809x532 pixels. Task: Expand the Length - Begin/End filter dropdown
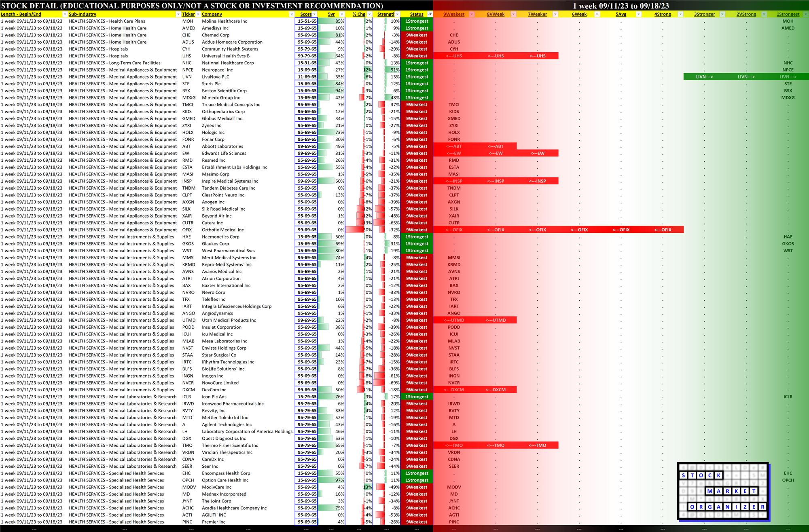(64, 14)
